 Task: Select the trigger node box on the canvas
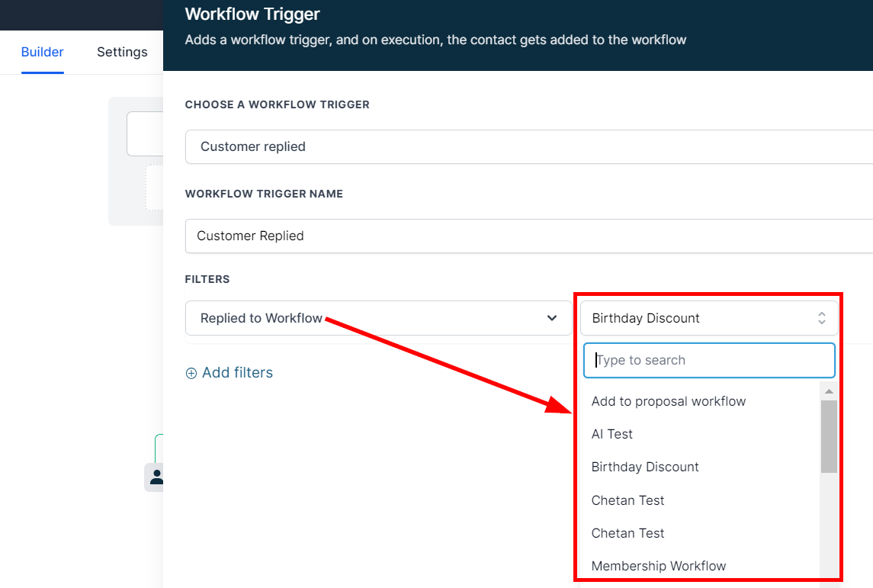146,134
